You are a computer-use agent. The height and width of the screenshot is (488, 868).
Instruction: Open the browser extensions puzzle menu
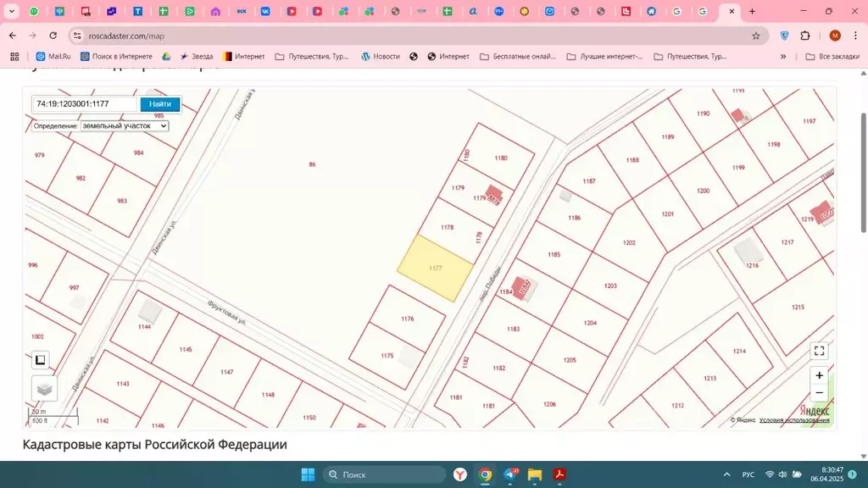pyautogui.click(x=805, y=36)
